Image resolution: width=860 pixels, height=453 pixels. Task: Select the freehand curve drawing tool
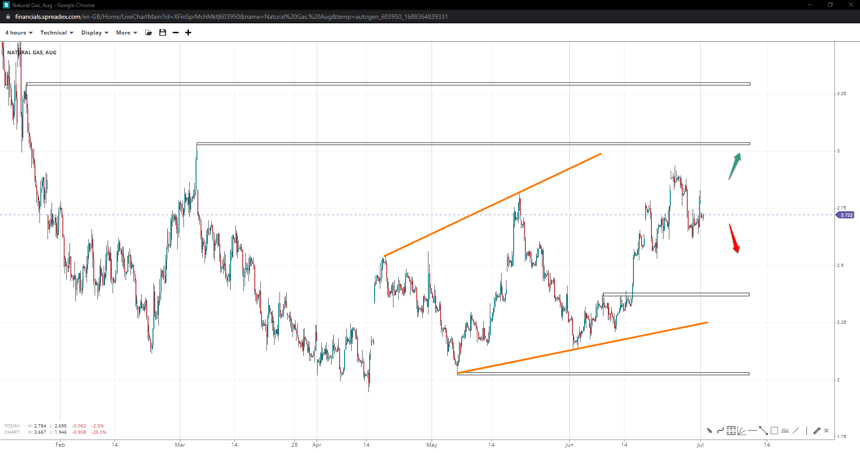720,431
